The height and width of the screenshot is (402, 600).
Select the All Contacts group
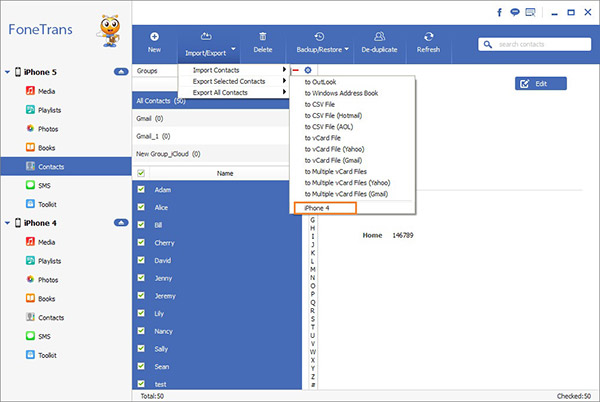click(x=210, y=101)
